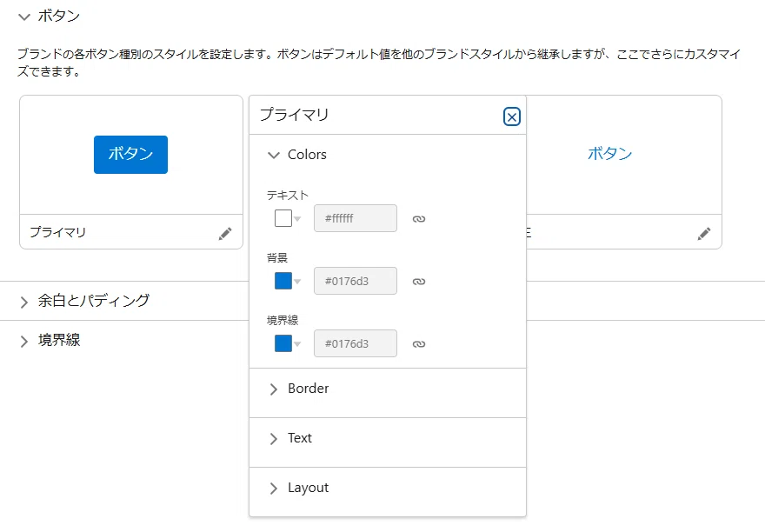
Task: Click the テキスト label in Colors
Action: [288, 196]
